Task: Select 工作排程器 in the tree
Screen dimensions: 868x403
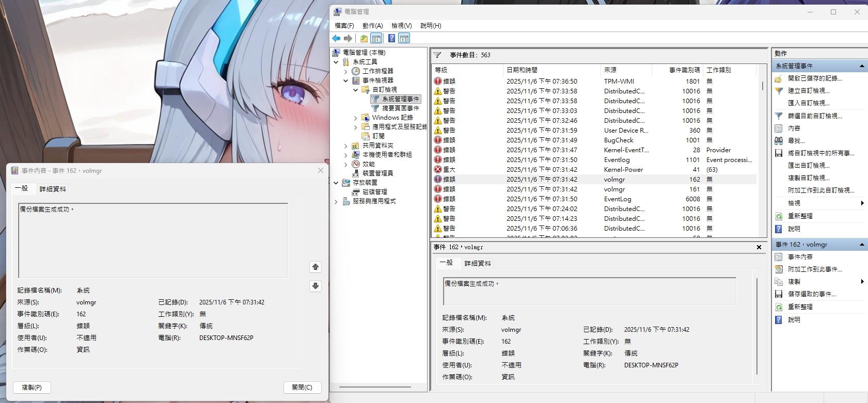Action: tap(378, 71)
